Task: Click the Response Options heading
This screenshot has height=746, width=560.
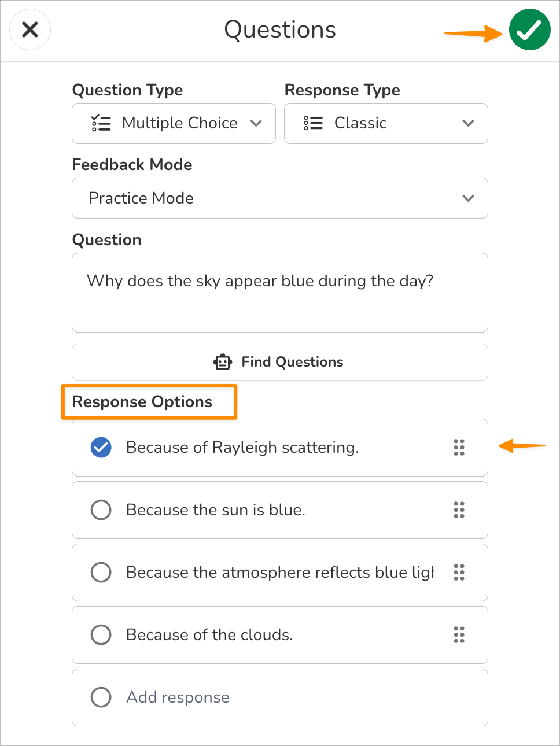Action: pyautogui.click(x=142, y=401)
